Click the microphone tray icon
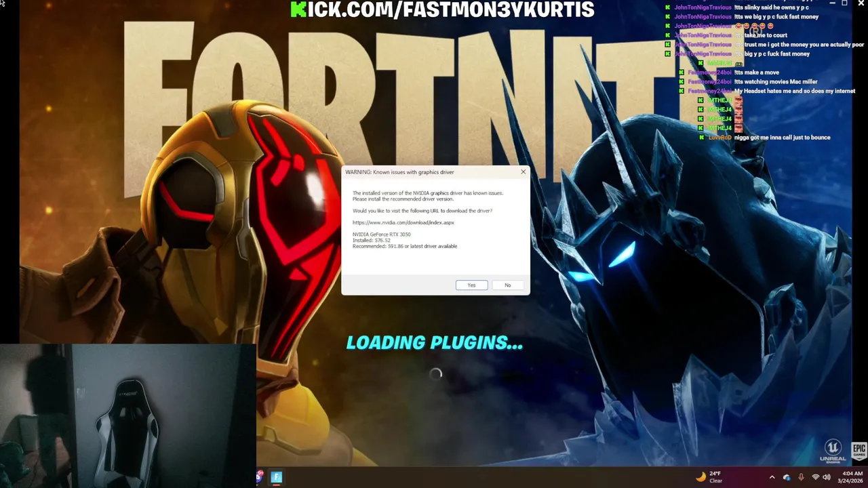 point(801,477)
